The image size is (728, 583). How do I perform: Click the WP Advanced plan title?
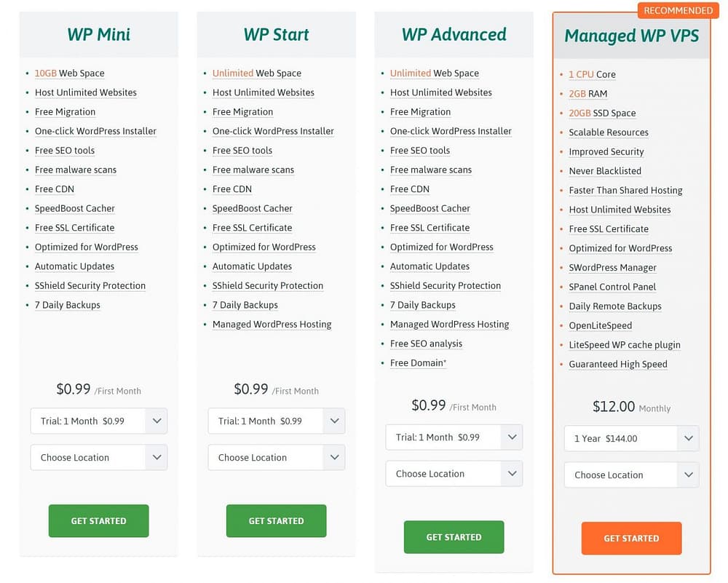(454, 34)
